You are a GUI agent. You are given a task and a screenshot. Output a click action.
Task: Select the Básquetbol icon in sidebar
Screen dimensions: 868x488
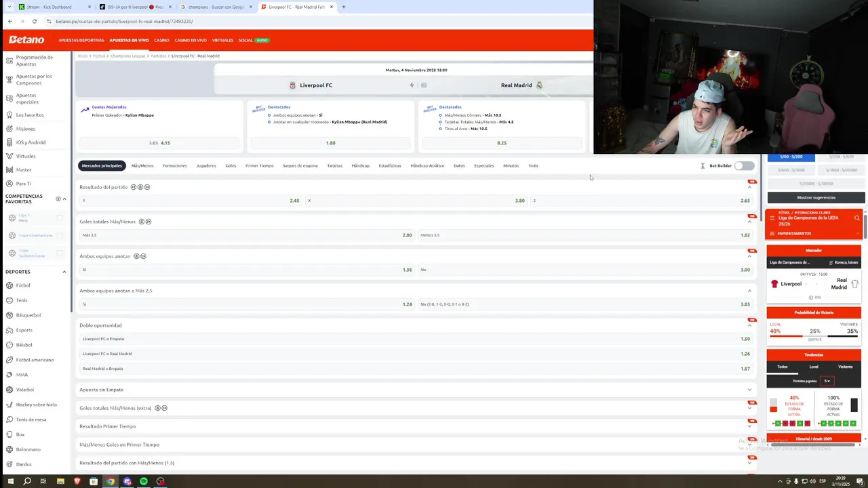(9, 315)
